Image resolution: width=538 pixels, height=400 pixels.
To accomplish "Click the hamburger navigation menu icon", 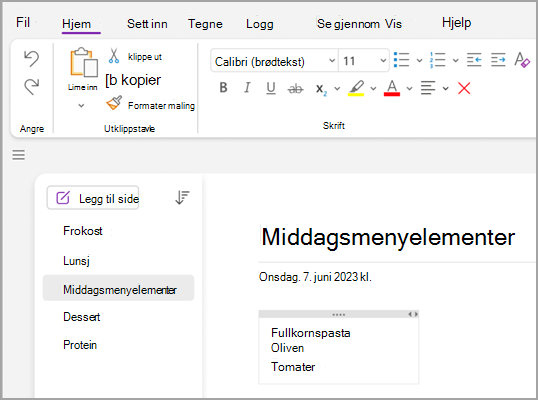I will (19, 155).
